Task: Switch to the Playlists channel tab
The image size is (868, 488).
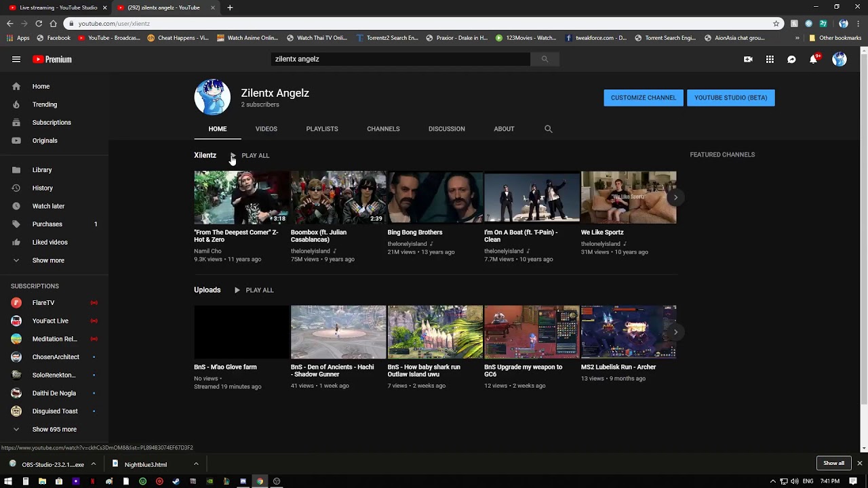Action: [x=322, y=129]
